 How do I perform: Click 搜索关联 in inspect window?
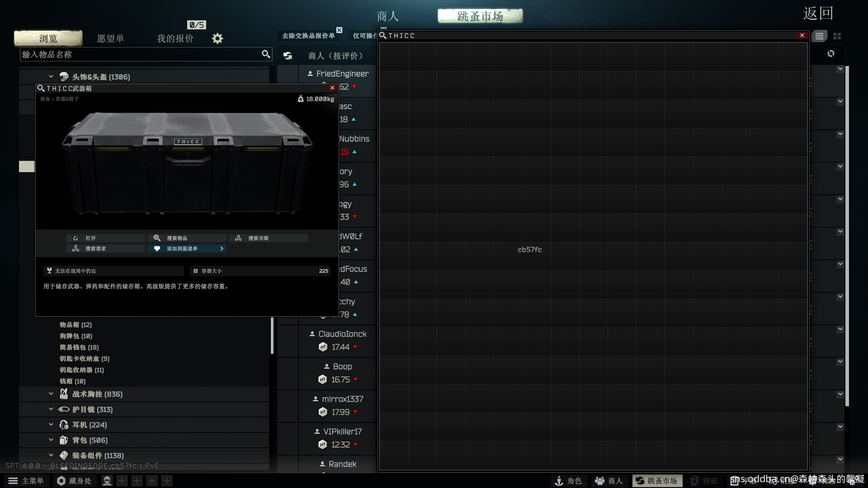coord(269,238)
